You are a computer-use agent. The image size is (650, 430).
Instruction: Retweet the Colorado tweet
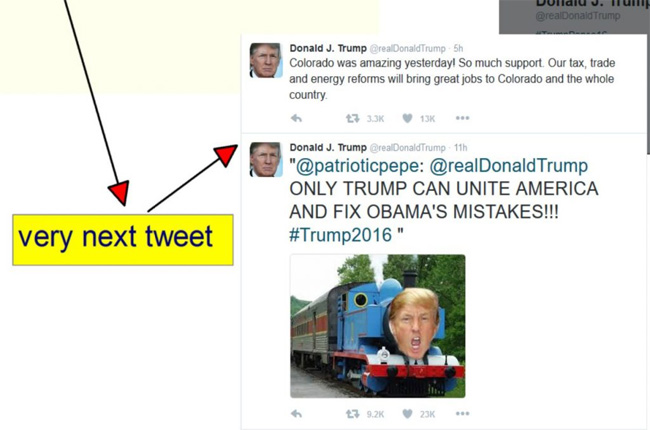pos(353,119)
